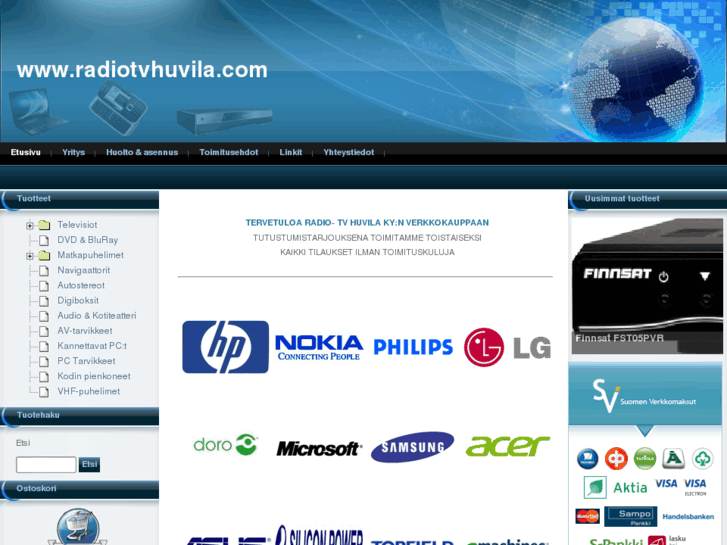Click the Uusimmat tuotteet panel header

647,199
